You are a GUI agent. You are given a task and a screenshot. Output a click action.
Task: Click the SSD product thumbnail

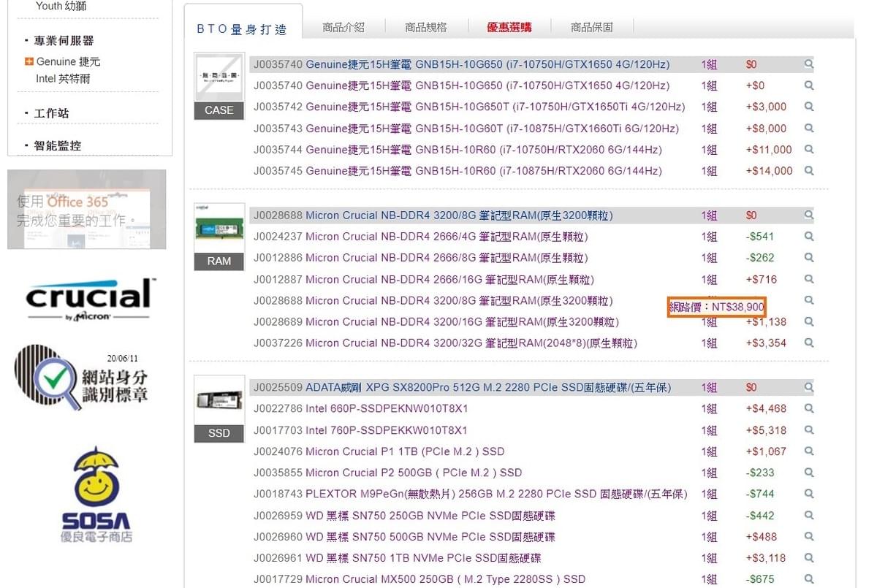[x=219, y=408]
